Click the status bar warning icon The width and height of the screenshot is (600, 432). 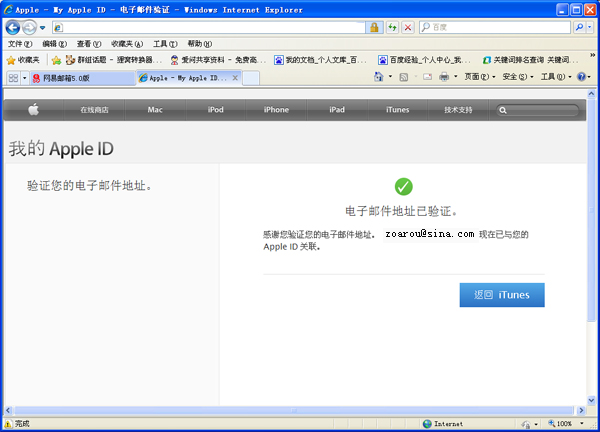(7, 424)
